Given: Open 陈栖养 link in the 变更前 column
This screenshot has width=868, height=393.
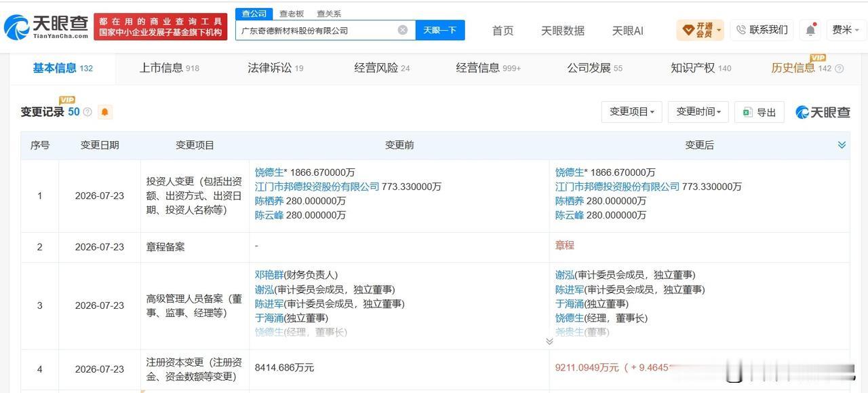Looking at the screenshot, I should pyautogui.click(x=268, y=201).
